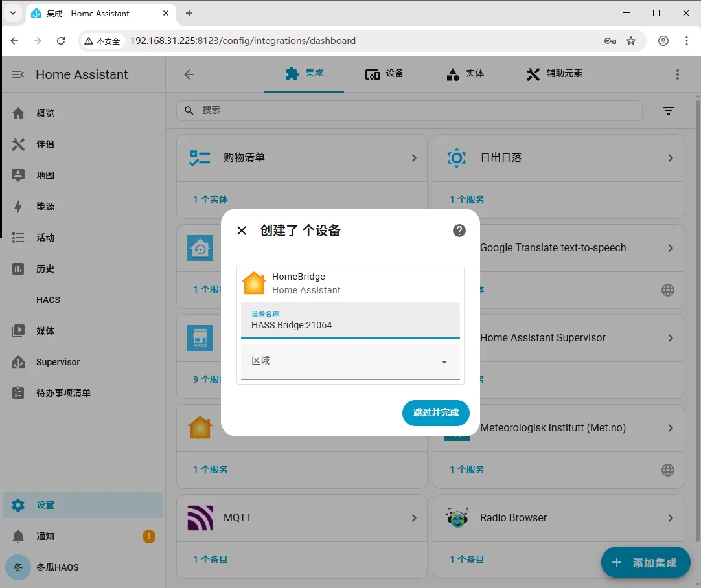
Task: Switch to the 辅助元素 helpers tab
Action: coord(555,74)
